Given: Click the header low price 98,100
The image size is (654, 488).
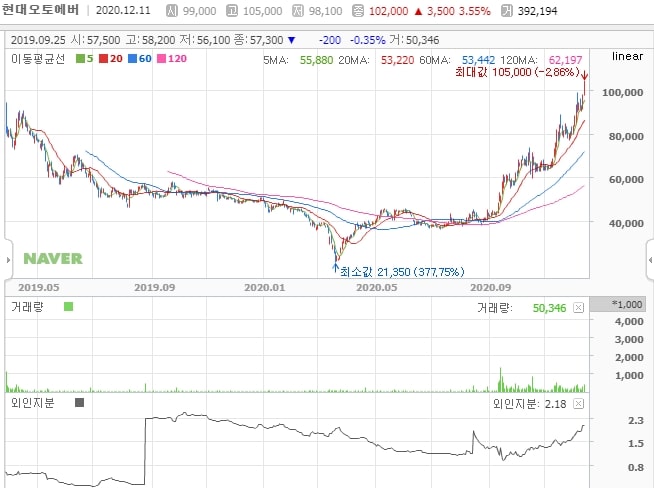Looking at the screenshot, I should click(325, 11).
